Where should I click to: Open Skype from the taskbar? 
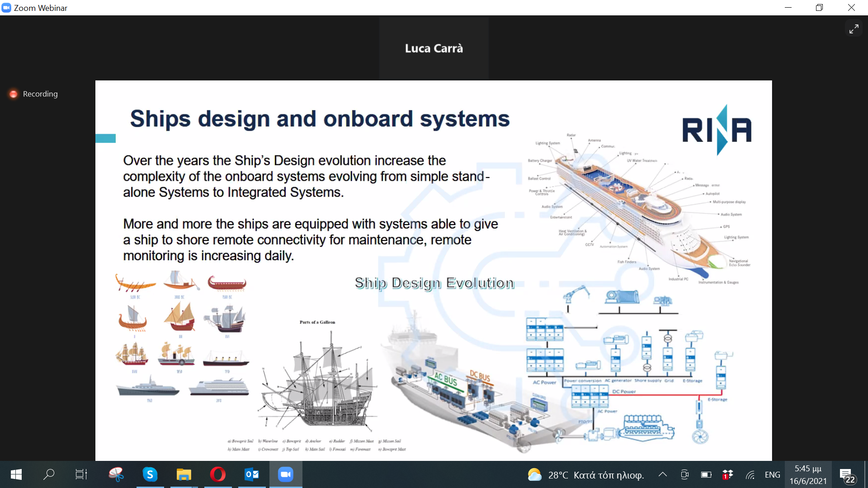[x=150, y=474]
